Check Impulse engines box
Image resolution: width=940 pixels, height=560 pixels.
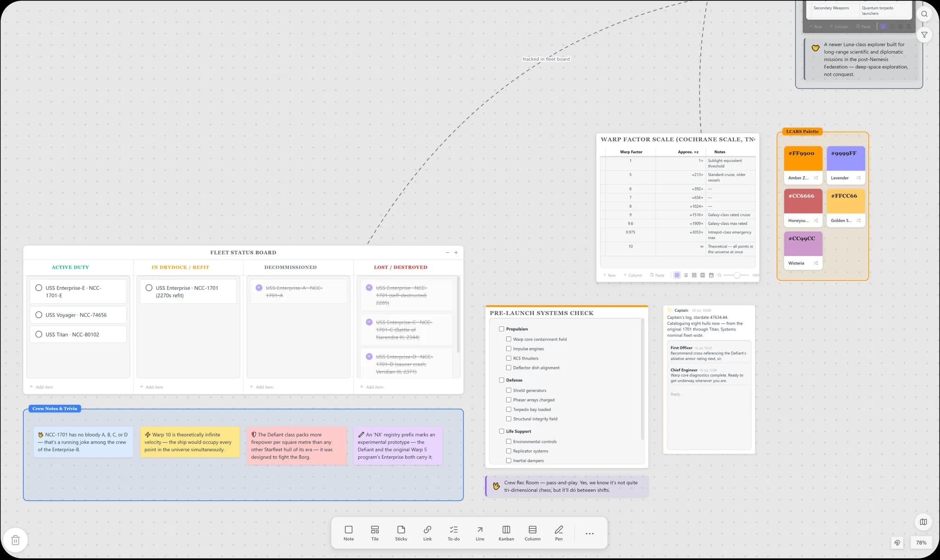(x=509, y=349)
